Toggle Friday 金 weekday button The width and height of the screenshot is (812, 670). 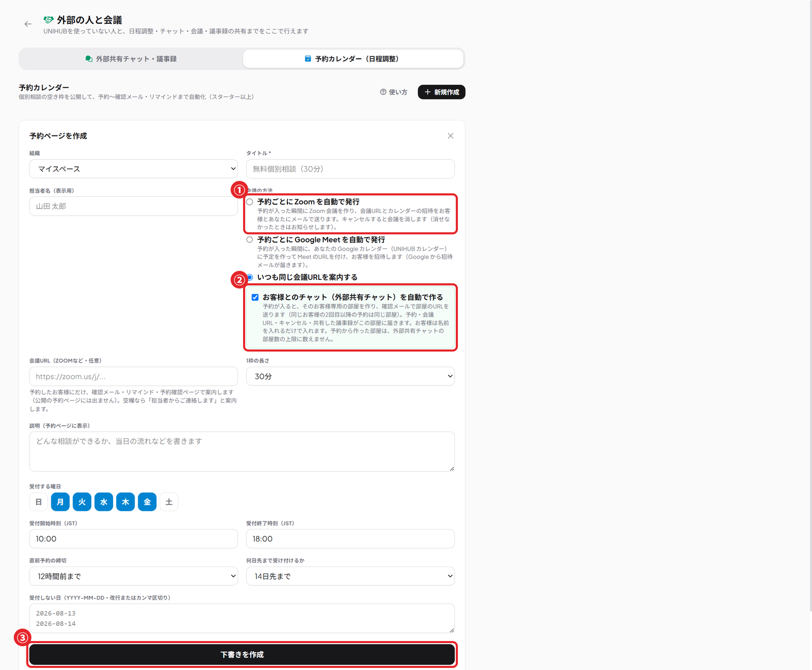[x=147, y=502]
